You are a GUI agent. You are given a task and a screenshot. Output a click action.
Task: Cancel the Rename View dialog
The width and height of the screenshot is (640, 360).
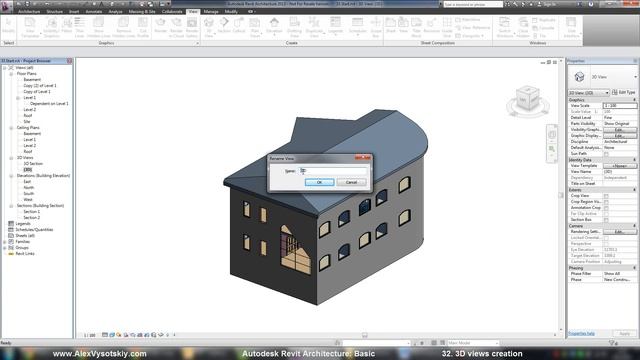point(351,182)
